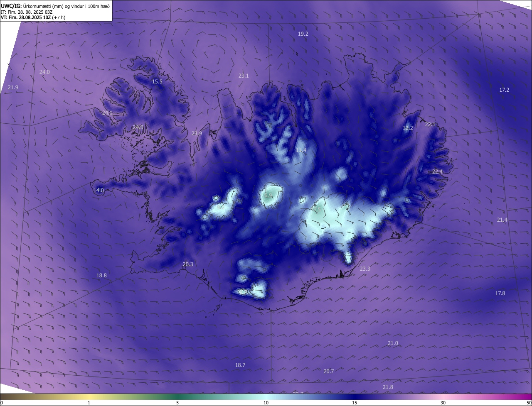Image resolution: width=532 pixels, height=406 pixels.
Task: Click the 18.7 value label
Action: (x=240, y=365)
